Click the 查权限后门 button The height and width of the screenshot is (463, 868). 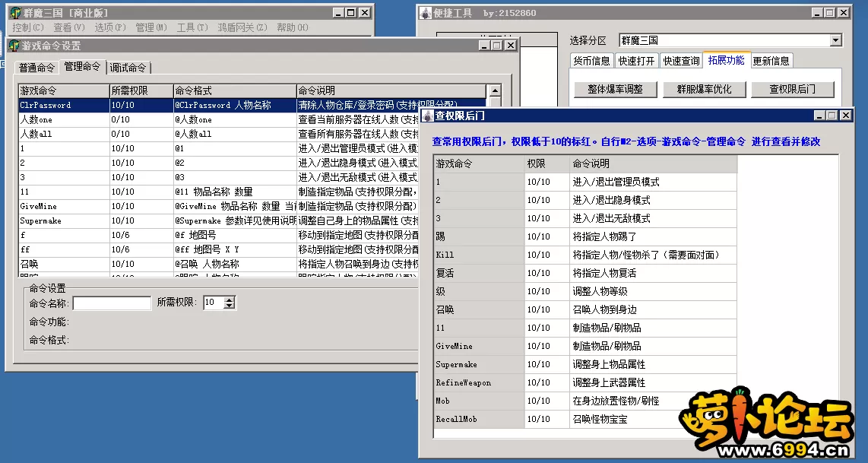792,89
